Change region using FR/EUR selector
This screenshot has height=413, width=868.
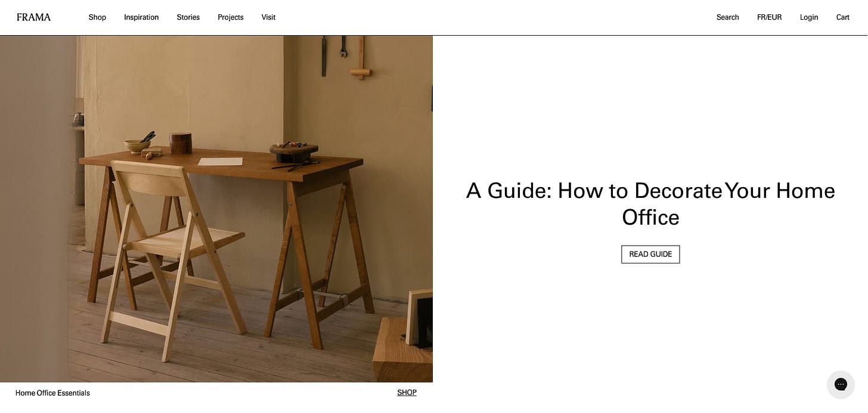pos(769,17)
